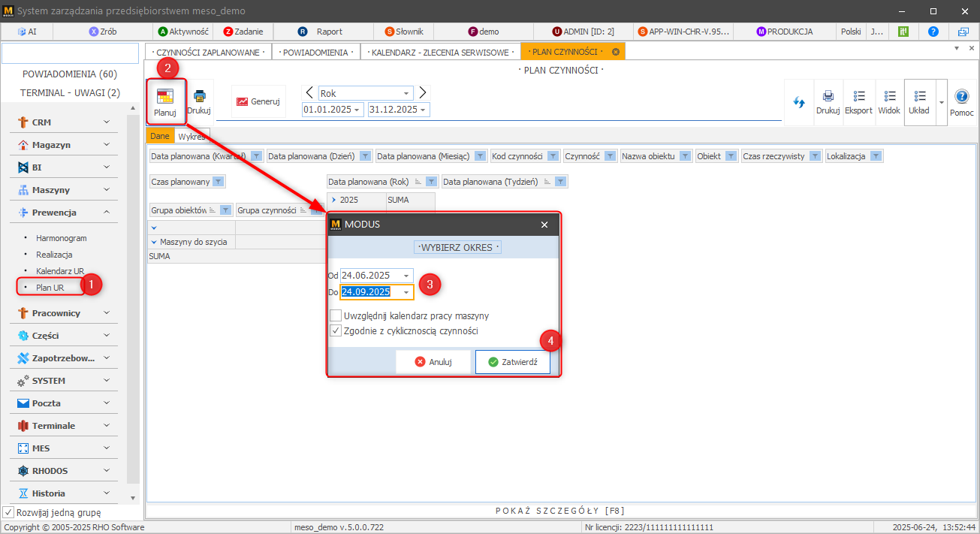The width and height of the screenshot is (980, 534).
Task: Select the Wykres sub-tab
Action: point(191,136)
